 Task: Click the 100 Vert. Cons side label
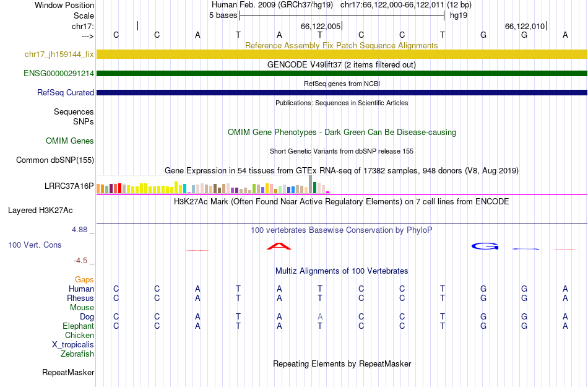pyautogui.click(x=35, y=245)
